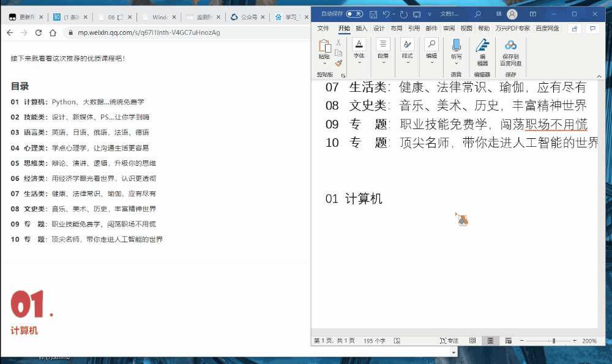Click the Copy icon in the Clipboard group
Viewport: 612px width, 364px height.
pos(338,54)
